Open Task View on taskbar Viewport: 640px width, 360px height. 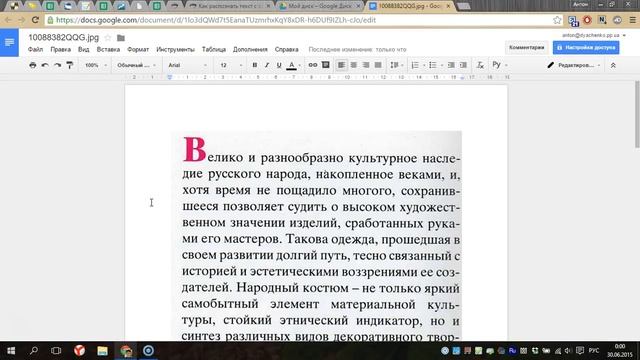pos(56,351)
